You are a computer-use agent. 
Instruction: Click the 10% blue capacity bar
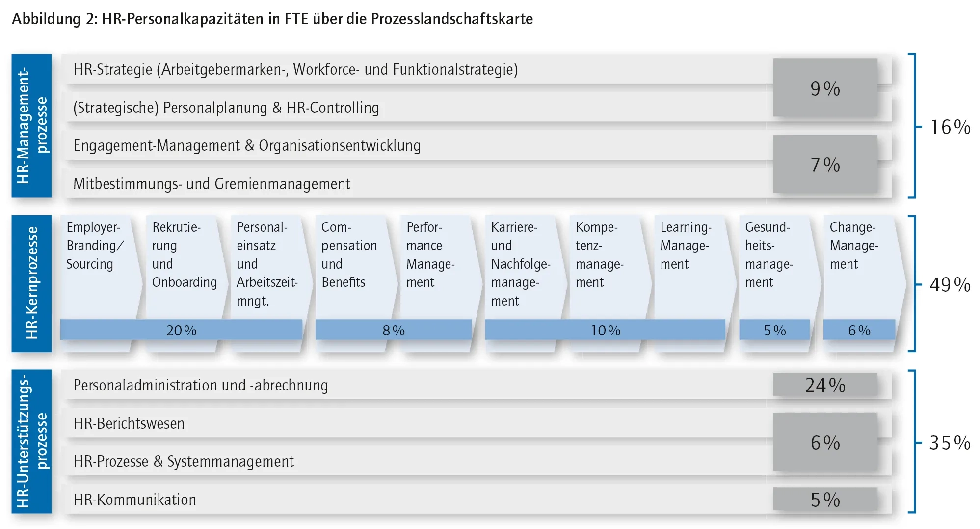pos(605,330)
